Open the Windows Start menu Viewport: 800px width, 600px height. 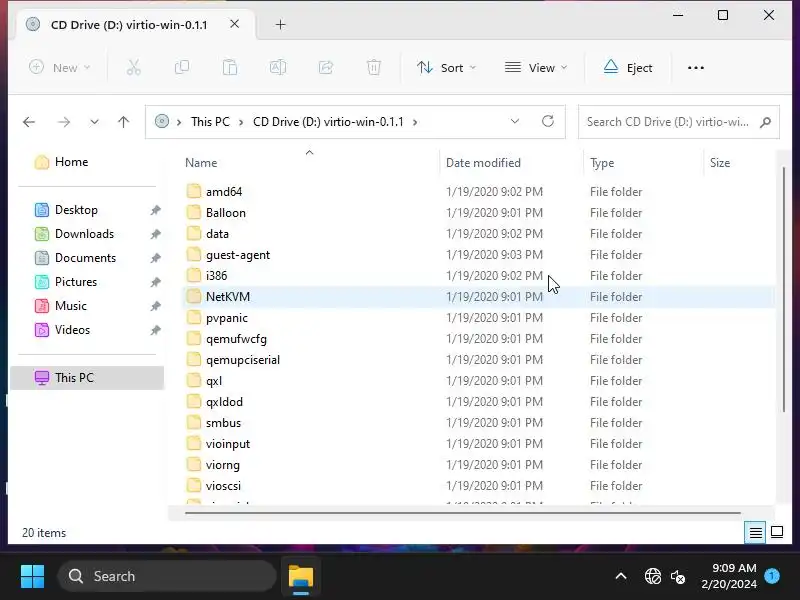click(x=32, y=577)
